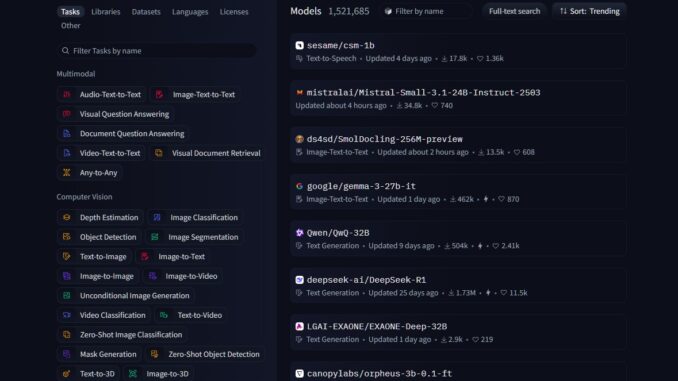Open the Other filter tab
This screenshot has width=678, height=381.
[70, 26]
